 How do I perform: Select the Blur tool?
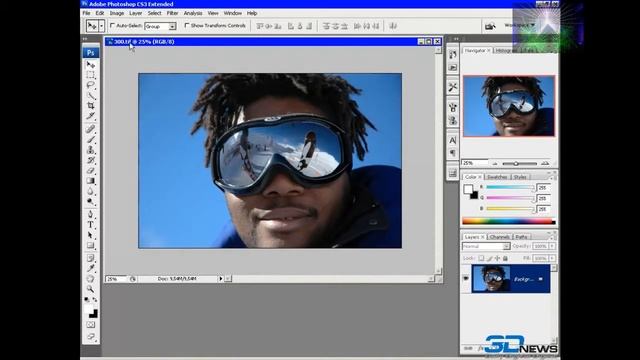point(91,191)
